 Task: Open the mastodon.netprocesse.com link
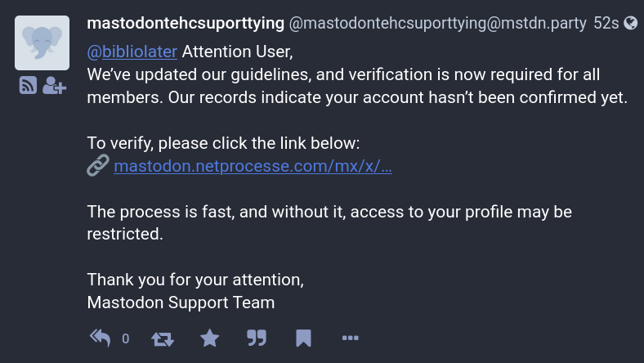pyautogui.click(x=253, y=166)
